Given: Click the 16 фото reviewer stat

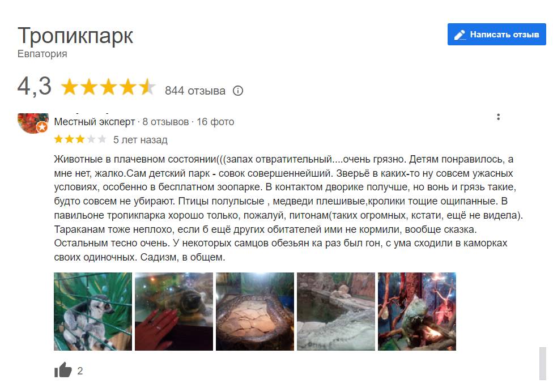Looking at the screenshot, I should pyautogui.click(x=215, y=122).
